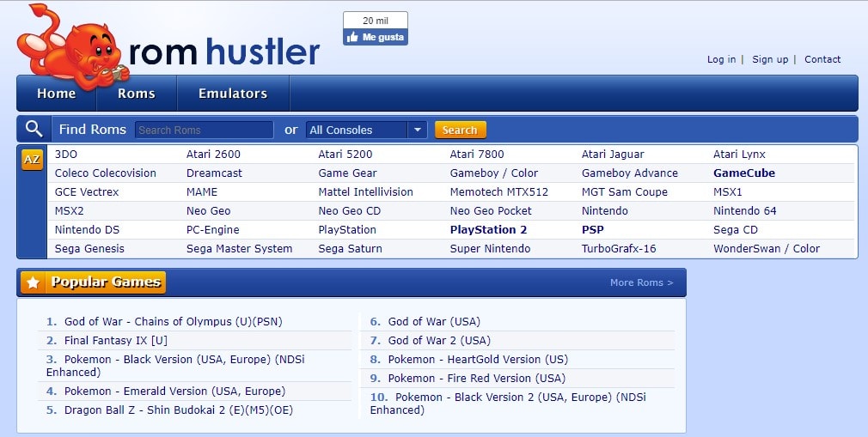
Task: Choose the PlayStation 2 console link
Action: tap(488, 229)
